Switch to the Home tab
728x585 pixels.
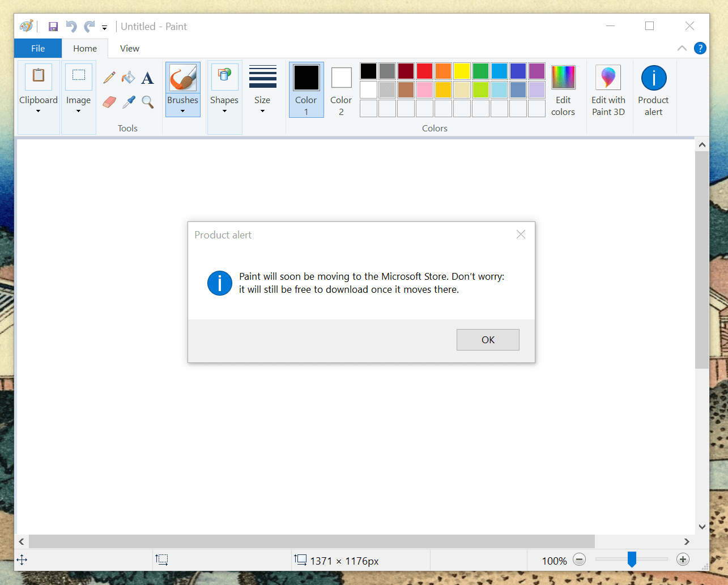[x=85, y=49]
